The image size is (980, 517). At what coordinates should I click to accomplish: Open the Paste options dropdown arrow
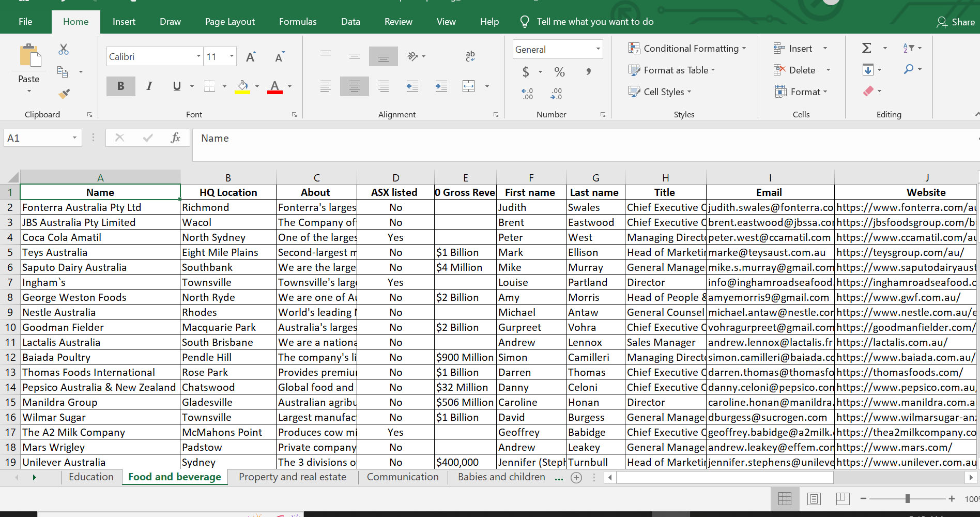pos(29,92)
